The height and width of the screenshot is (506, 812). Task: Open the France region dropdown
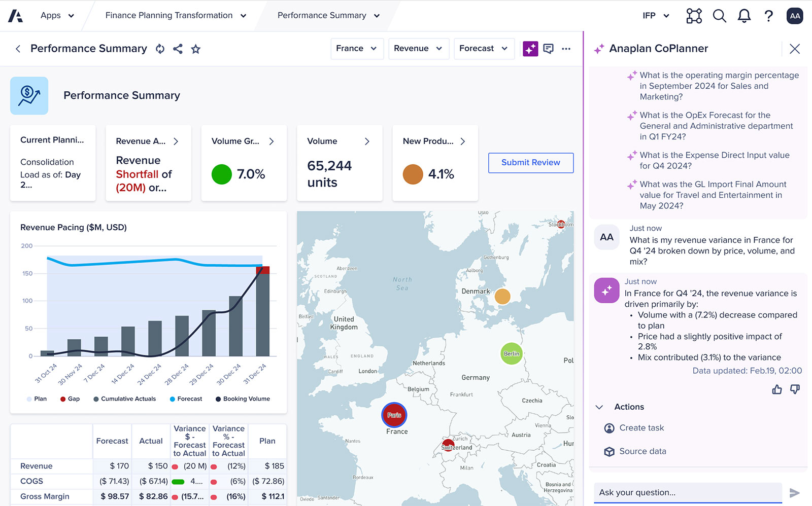[357, 49]
